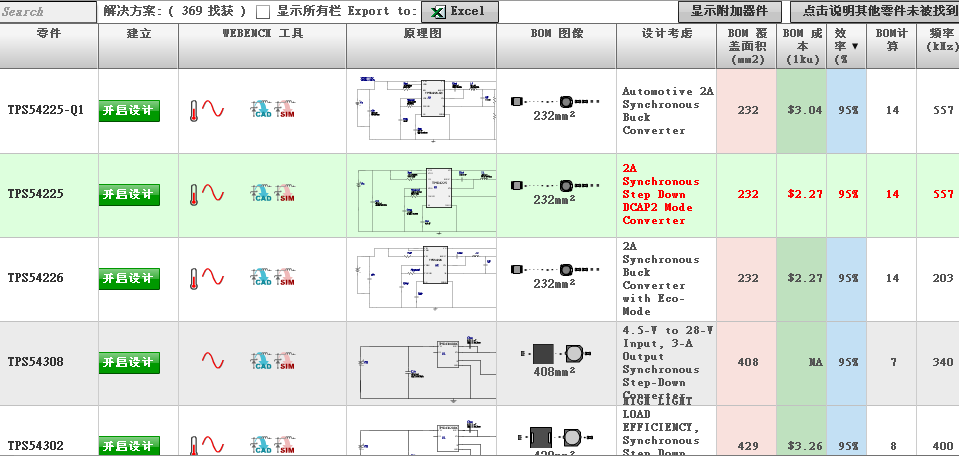
Task: Select part name TPS54302
Action: point(35,446)
